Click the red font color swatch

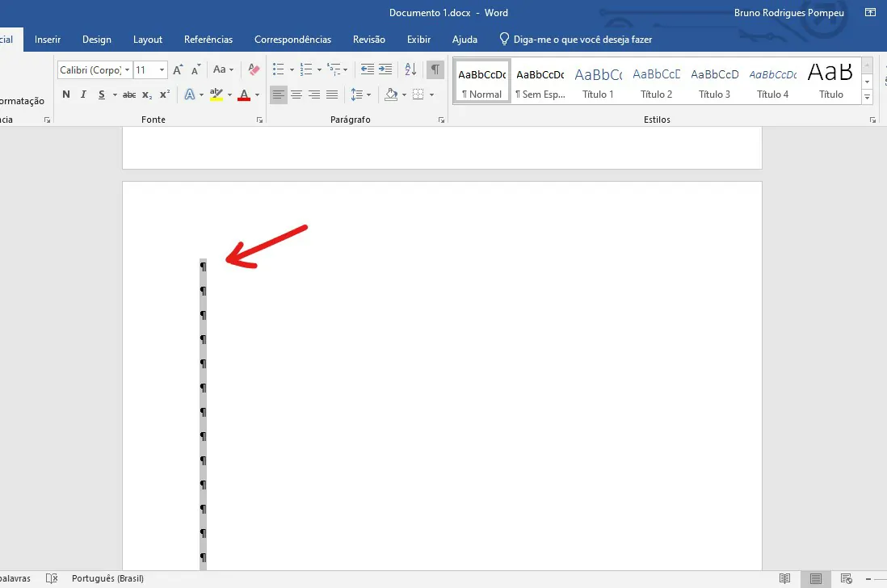tap(244, 94)
